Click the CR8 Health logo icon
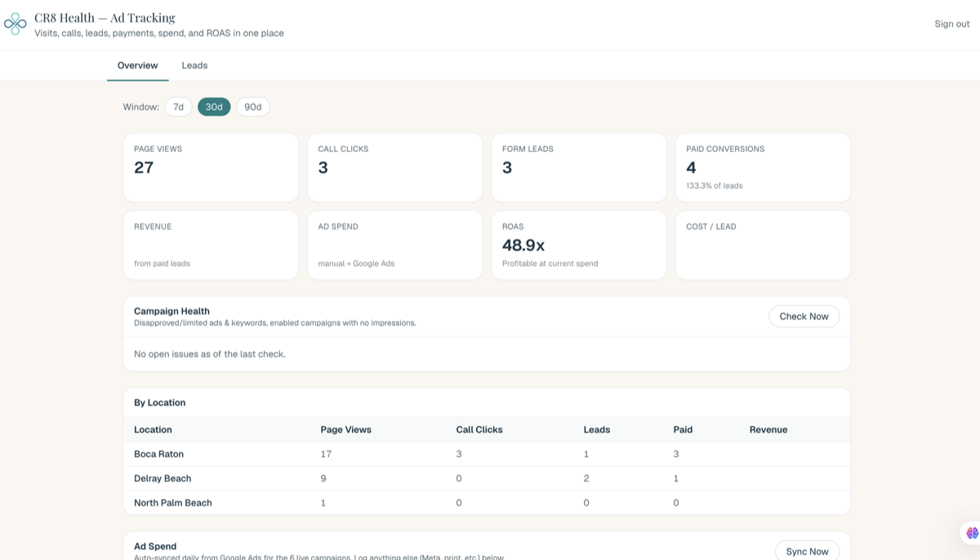 16,24
